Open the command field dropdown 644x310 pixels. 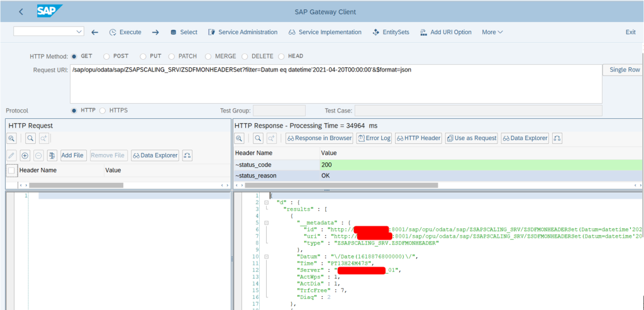[79, 31]
